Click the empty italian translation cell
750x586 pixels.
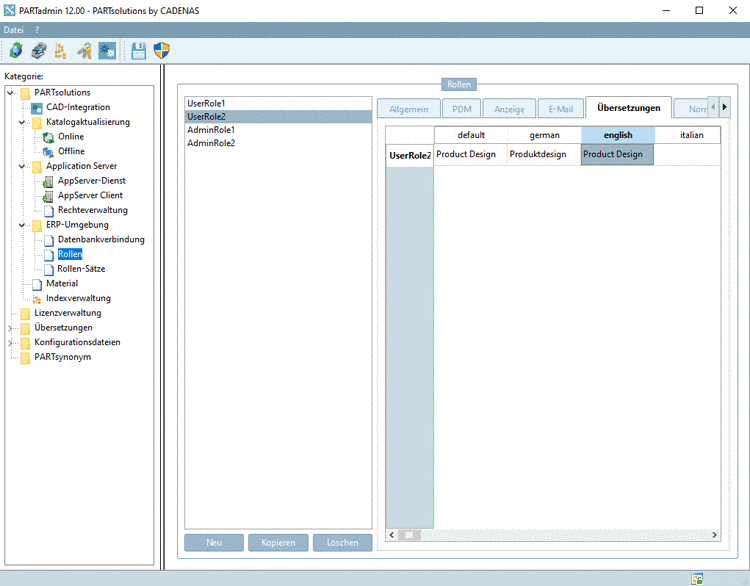pos(687,155)
